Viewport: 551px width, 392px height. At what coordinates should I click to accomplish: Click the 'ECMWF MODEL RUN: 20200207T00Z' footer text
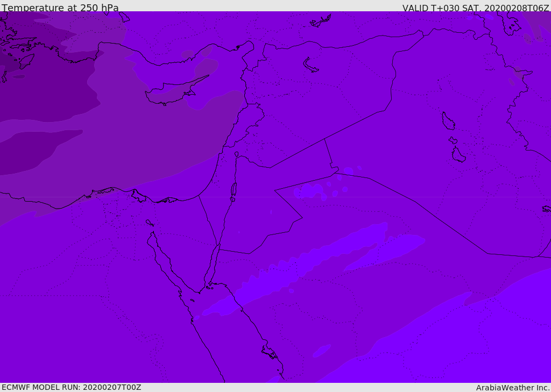coord(72,387)
